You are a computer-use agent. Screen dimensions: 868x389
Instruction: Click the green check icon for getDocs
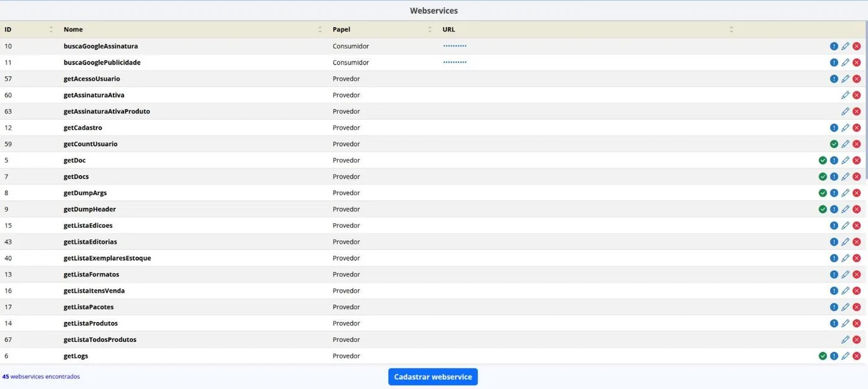[x=823, y=177]
